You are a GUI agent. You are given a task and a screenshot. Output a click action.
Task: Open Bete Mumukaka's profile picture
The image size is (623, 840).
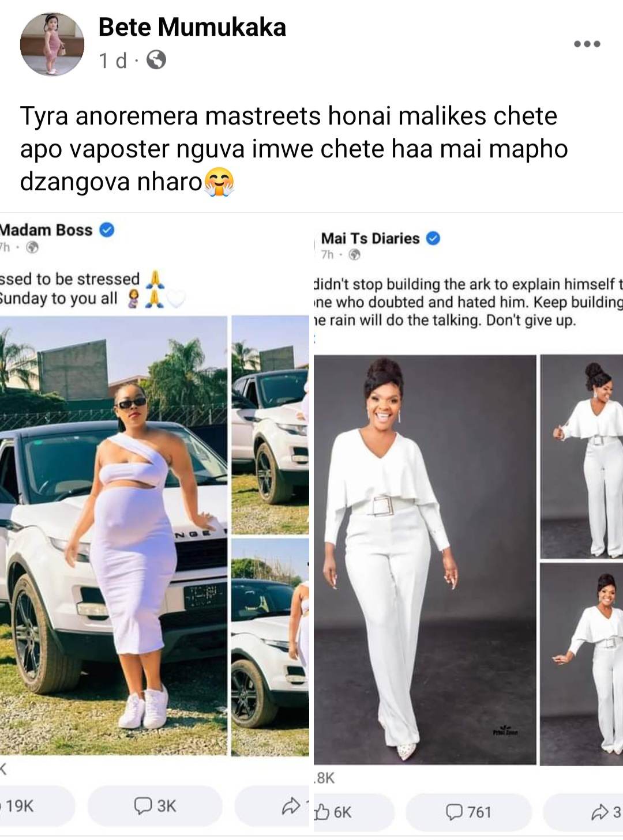(52, 43)
